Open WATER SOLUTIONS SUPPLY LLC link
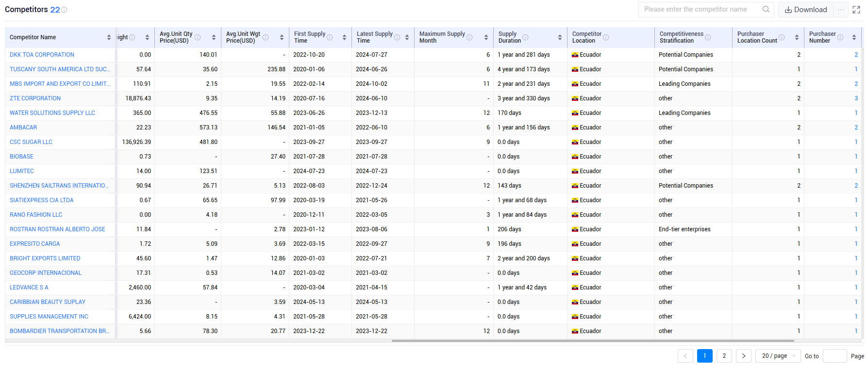This screenshot has width=868, height=367. [x=52, y=113]
